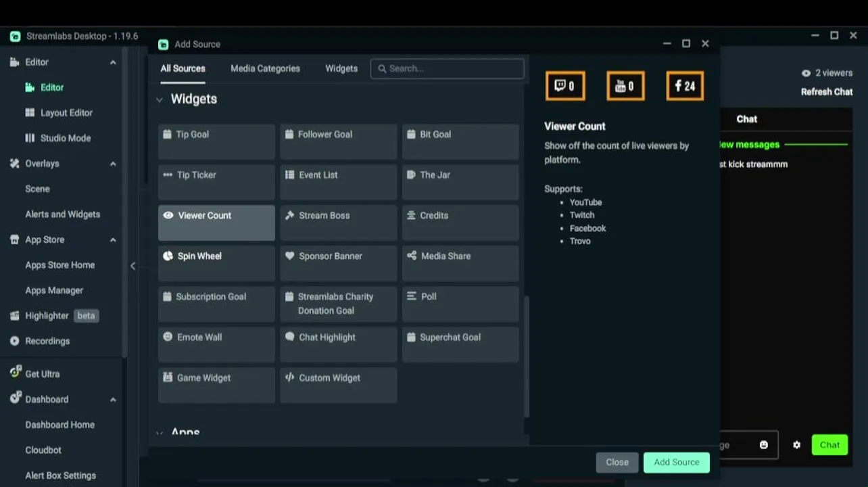Click the green Chat send button
This screenshot has height=487, width=868.
pos(829,445)
